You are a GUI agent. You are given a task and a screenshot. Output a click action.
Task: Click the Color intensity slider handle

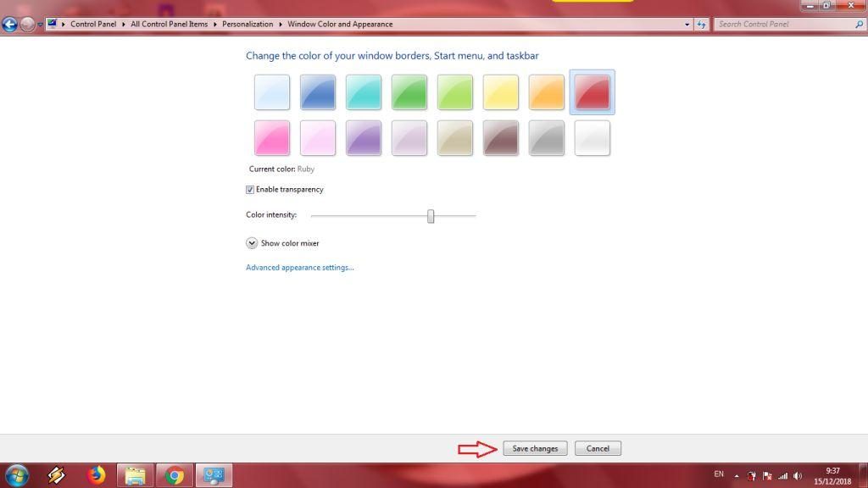pos(431,216)
